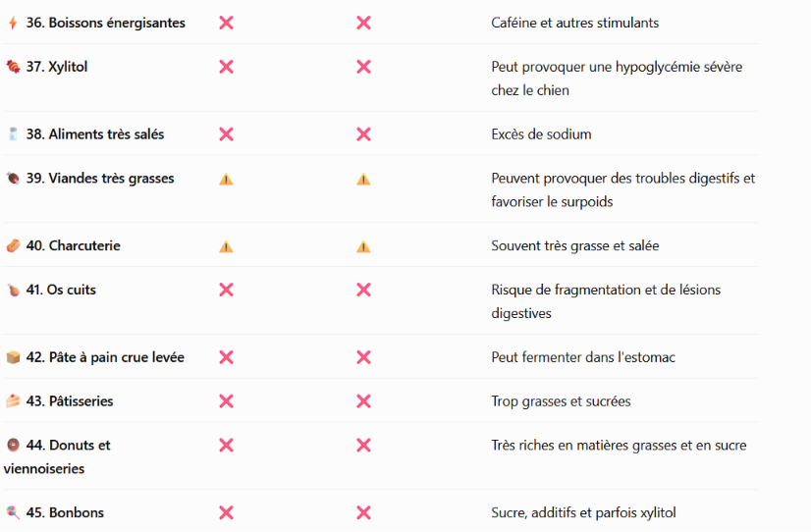Click the salt shaker icon for Aliments très salés
The image size is (811, 532).
click(13, 134)
